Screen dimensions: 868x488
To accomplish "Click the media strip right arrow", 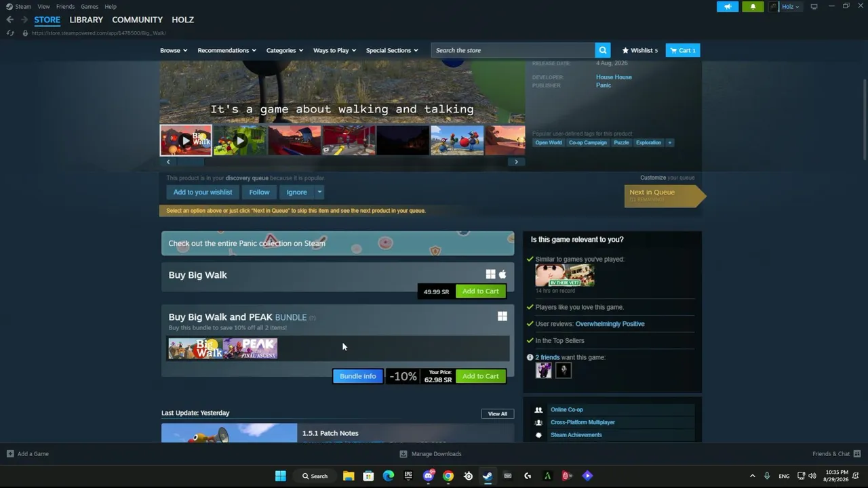I will coord(516,162).
